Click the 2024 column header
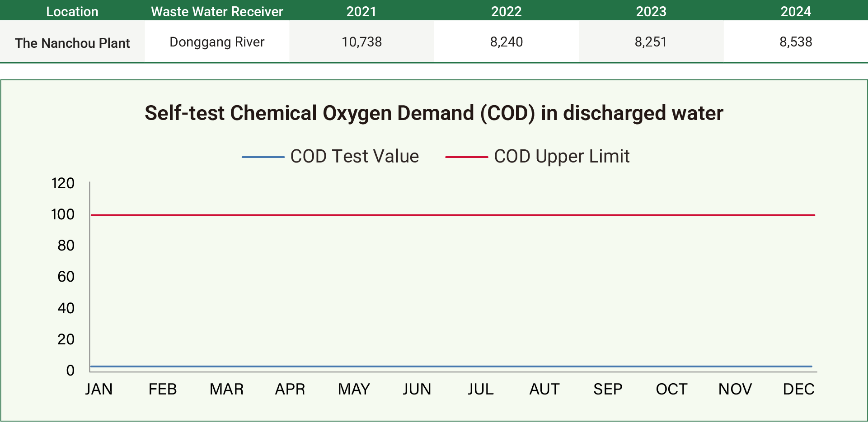The height and width of the screenshot is (422, 868). (796, 11)
